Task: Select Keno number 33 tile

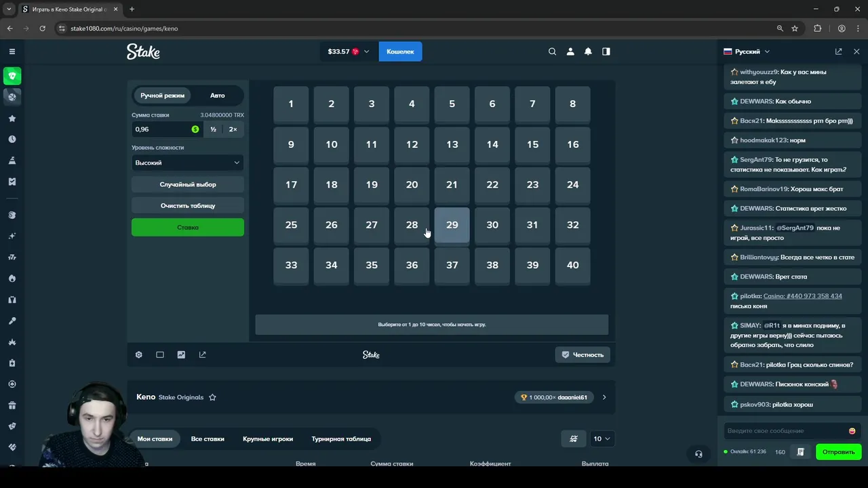Action: [291, 265]
